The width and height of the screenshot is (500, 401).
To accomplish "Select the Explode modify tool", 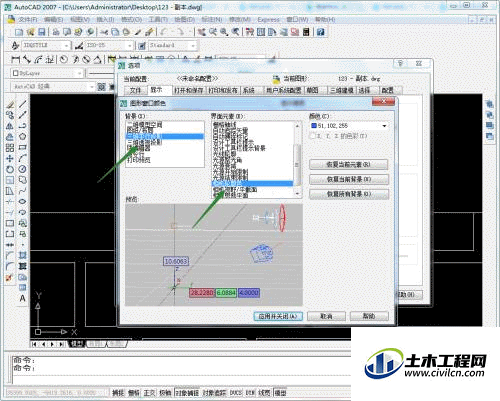I will point(10,277).
